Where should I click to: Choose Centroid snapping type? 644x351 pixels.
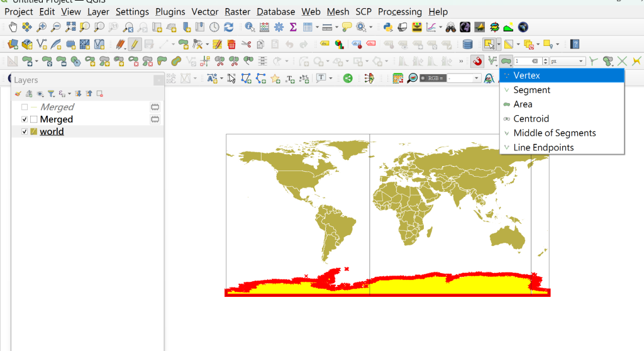(562, 119)
